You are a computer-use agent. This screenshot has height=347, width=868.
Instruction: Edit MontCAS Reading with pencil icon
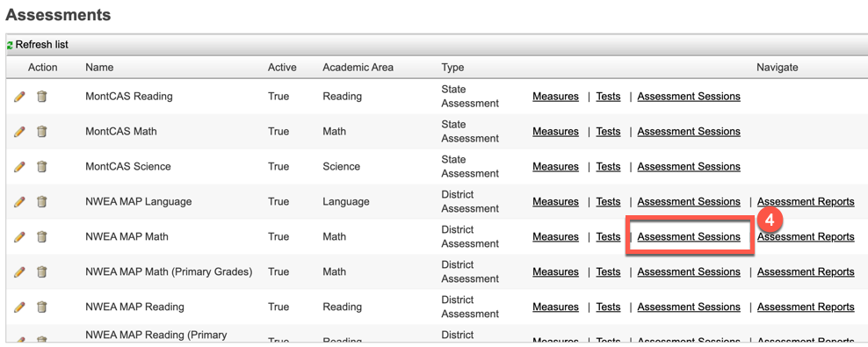[19, 97]
